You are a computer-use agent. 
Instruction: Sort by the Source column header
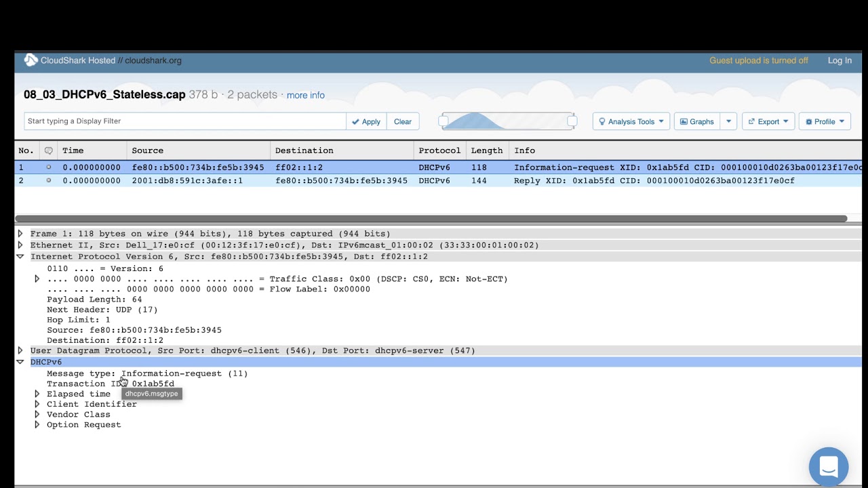tap(199, 150)
